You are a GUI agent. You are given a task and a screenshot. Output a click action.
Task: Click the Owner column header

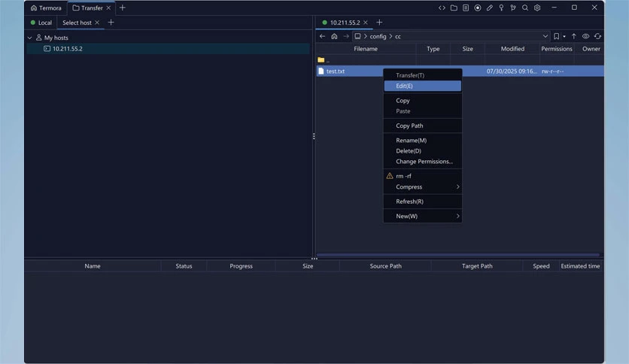click(x=591, y=48)
